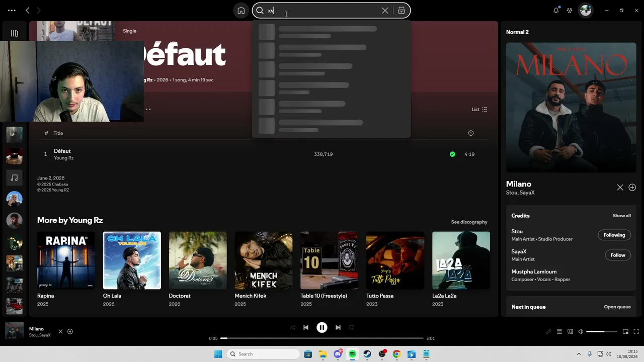Open the miniplayer
Screen dimensions: 644x362
point(626,332)
